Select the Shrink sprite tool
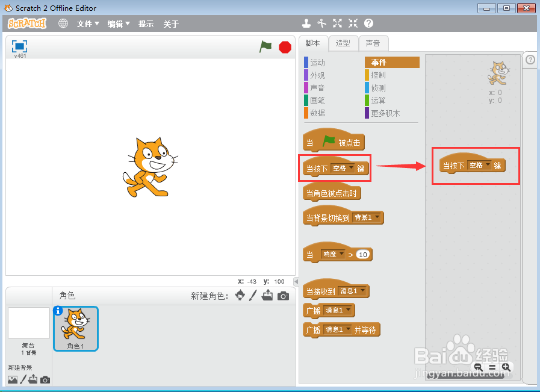This screenshot has height=392, width=540. coord(353,23)
